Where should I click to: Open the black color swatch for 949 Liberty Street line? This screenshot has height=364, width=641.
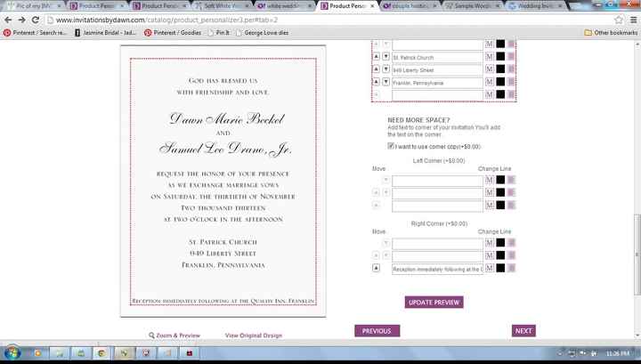(x=500, y=69)
